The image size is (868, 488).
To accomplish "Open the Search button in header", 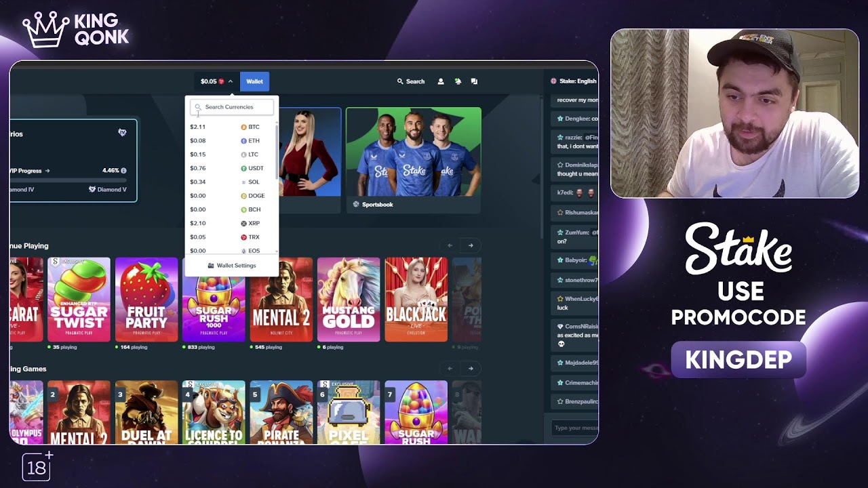I will [411, 81].
